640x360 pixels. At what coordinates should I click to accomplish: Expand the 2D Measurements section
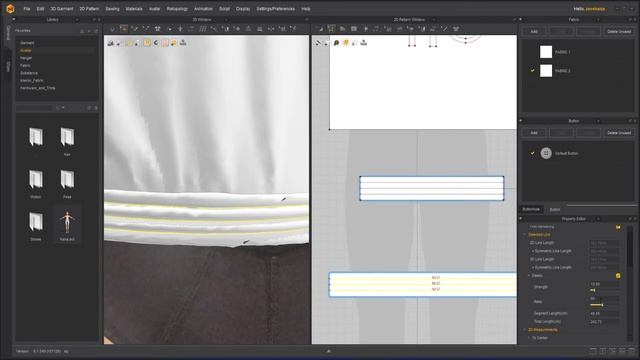(525, 330)
